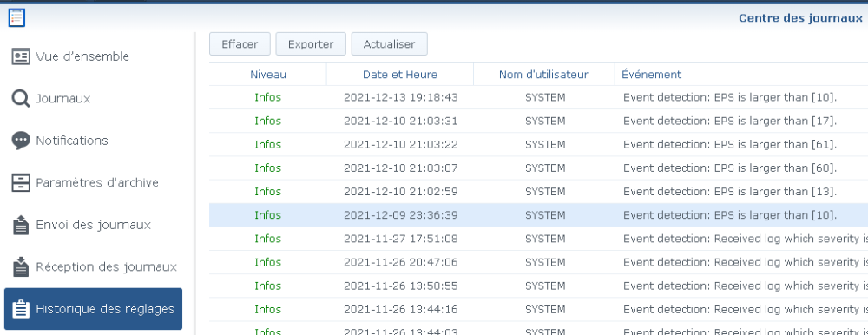Click the Notifications speech bubble icon
Image resolution: width=868 pixels, height=335 pixels.
coord(21,141)
